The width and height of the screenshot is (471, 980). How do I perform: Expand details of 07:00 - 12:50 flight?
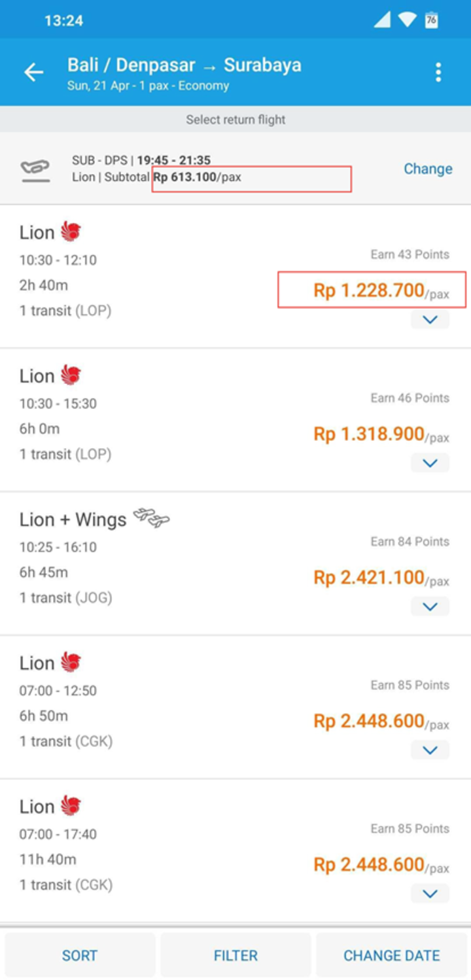tap(430, 750)
